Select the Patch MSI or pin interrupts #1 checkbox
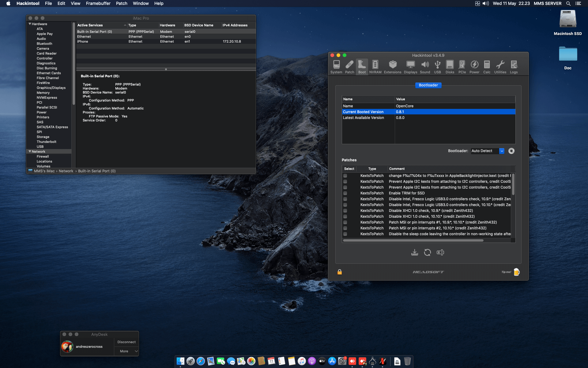The width and height of the screenshot is (588, 368). (x=345, y=222)
